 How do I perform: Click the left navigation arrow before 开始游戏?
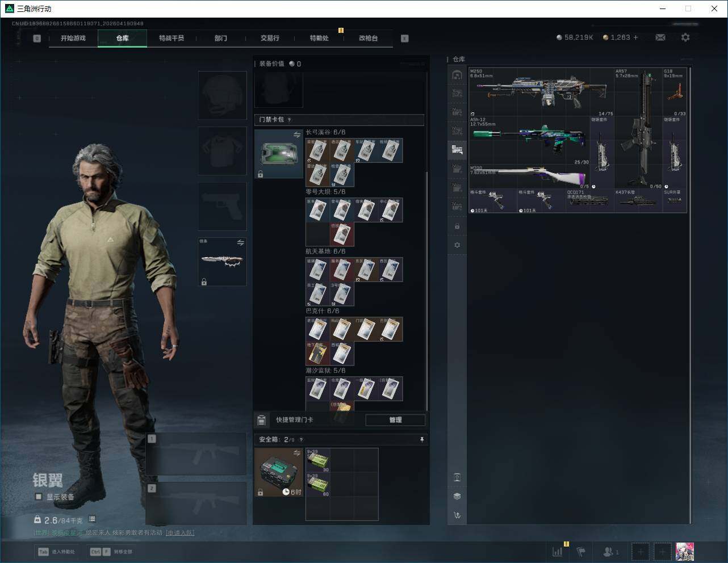tap(37, 39)
